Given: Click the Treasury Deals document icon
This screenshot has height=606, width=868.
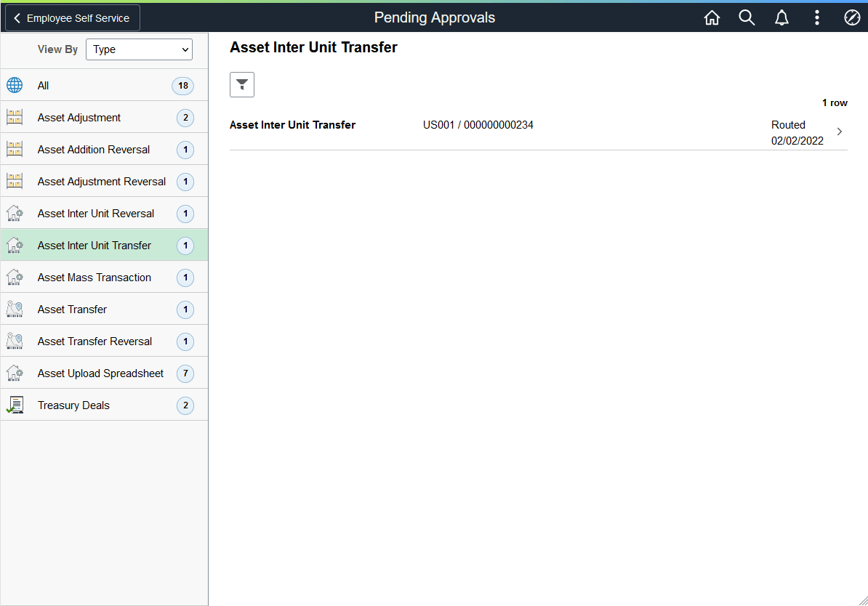Looking at the screenshot, I should pyautogui.click(x=15, y=405).
